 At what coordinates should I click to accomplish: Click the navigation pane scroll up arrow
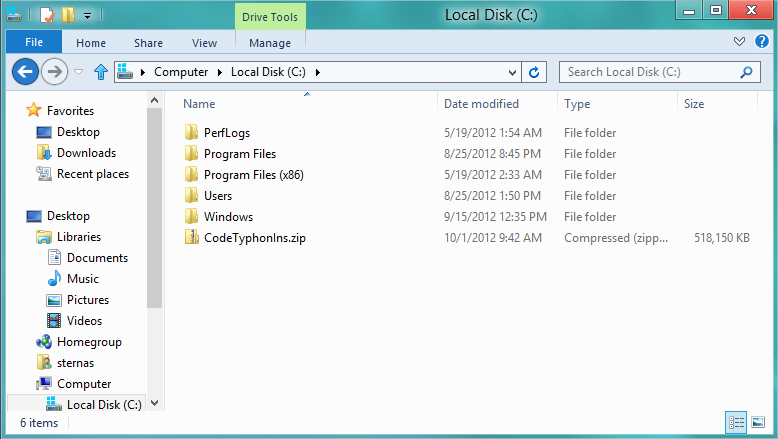(154, 101)
